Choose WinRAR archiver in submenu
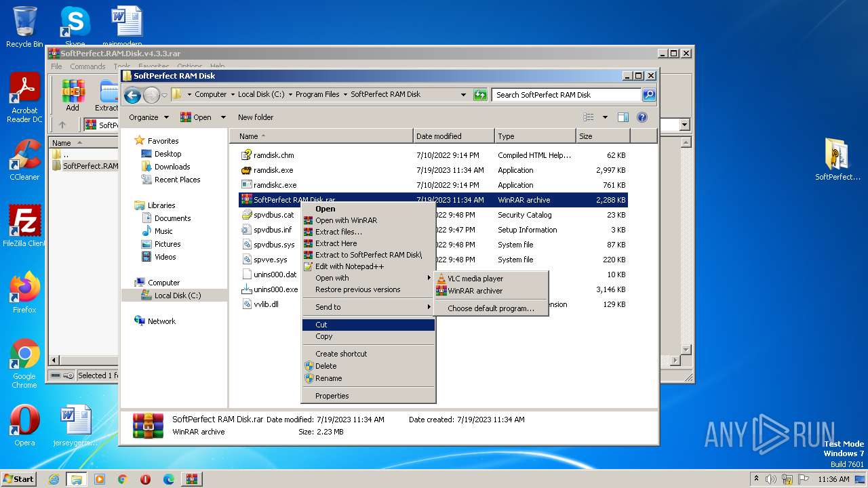The image size is (868, 488). [491, 291]
